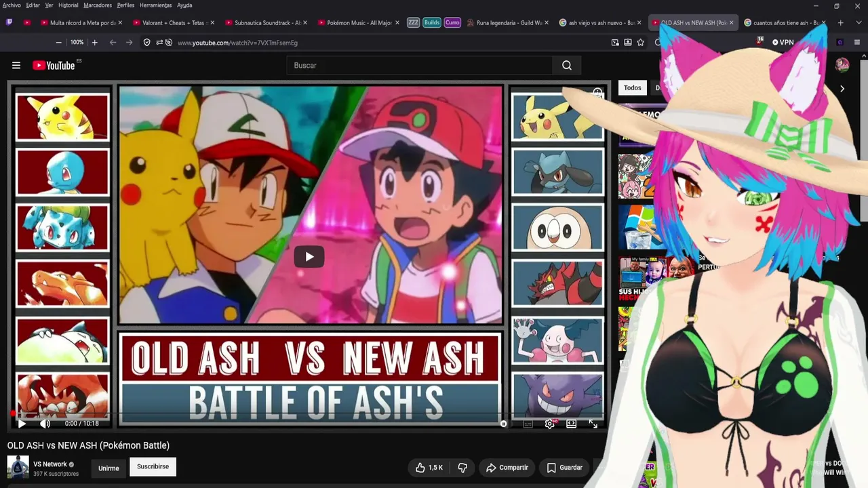
Task: Switch to the Valorant + Cheats tab
Action: [x=174, y=22]
